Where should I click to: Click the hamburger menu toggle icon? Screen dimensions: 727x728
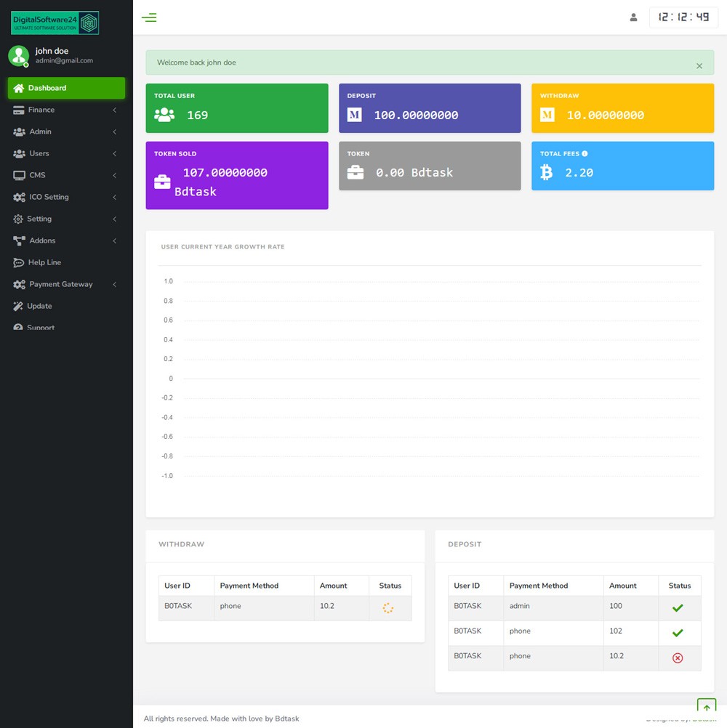(x=149, y=17)
